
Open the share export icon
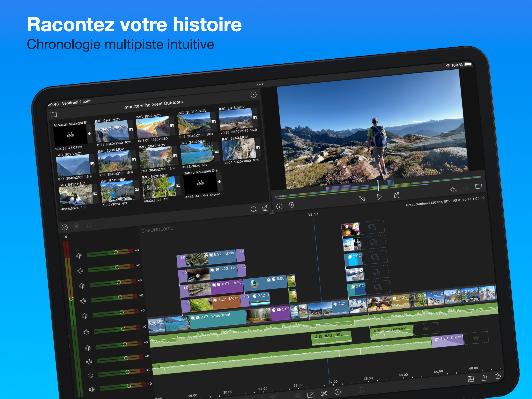coord(484,378)
